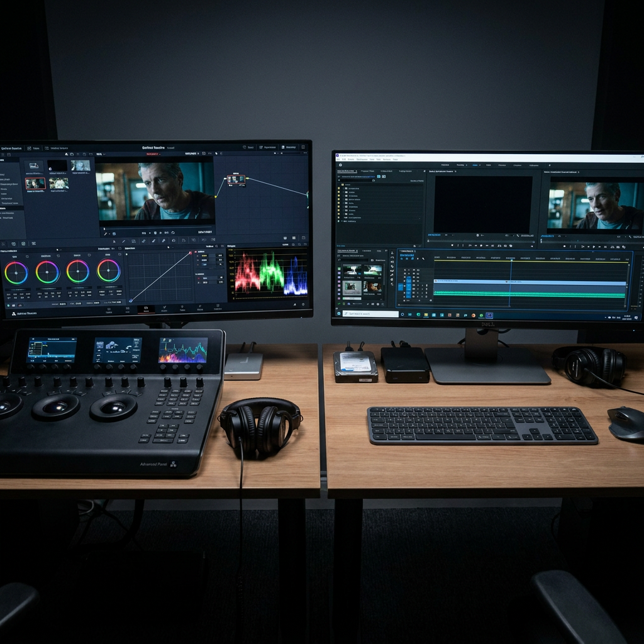Expand the topmost bin in Premiere's Project panel
Screen dimensions: 644x644
point(343,189)
